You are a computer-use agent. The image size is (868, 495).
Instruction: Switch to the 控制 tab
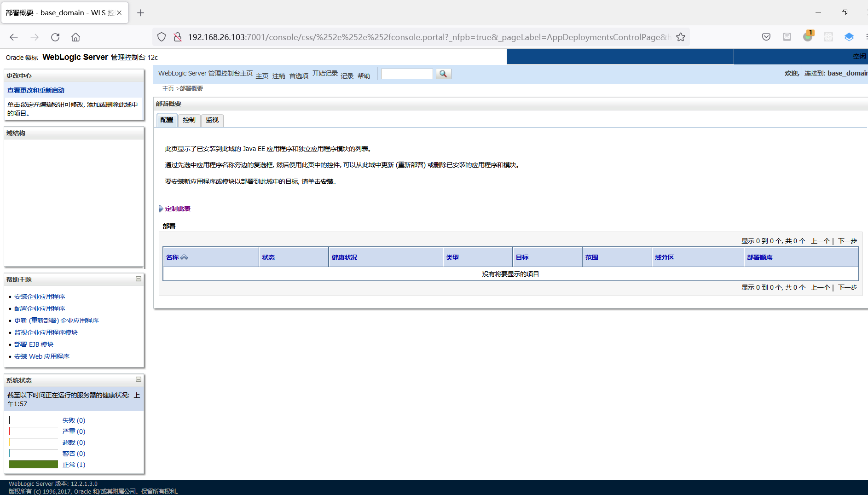click(x=189, y=120)
